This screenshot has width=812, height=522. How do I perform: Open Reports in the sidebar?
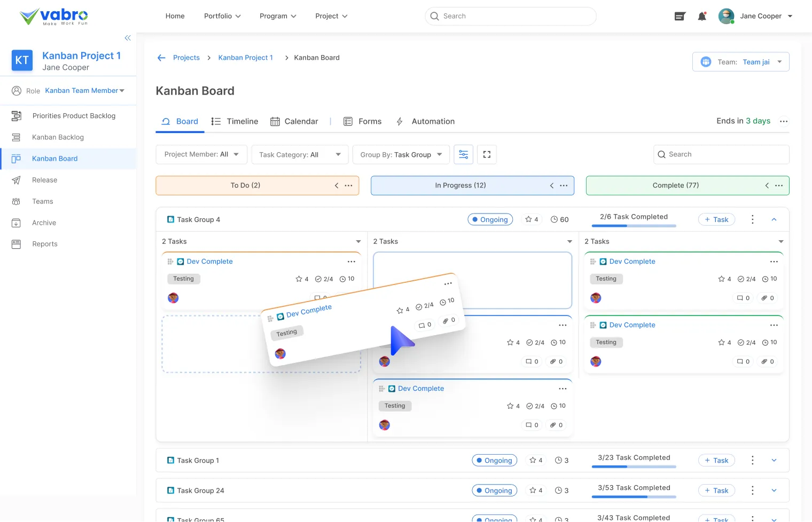pyautogui.click(x=45, y=244)
